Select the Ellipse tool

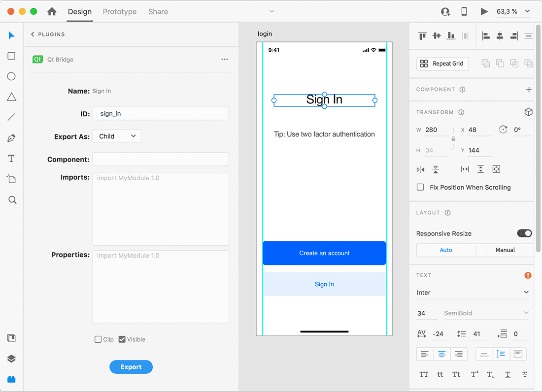tap(11, 76)
